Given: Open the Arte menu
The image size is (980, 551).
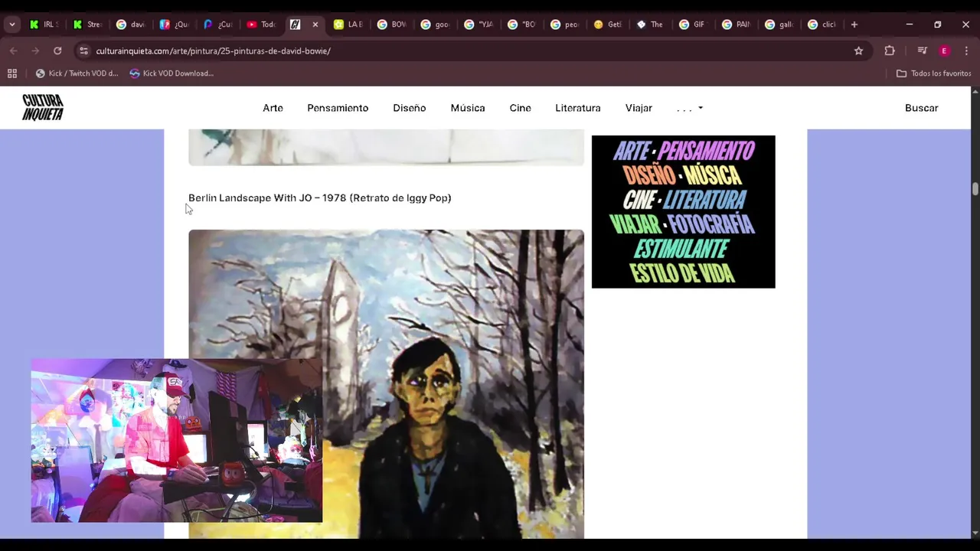Looking at the screenshot, I should coord(273,108).
